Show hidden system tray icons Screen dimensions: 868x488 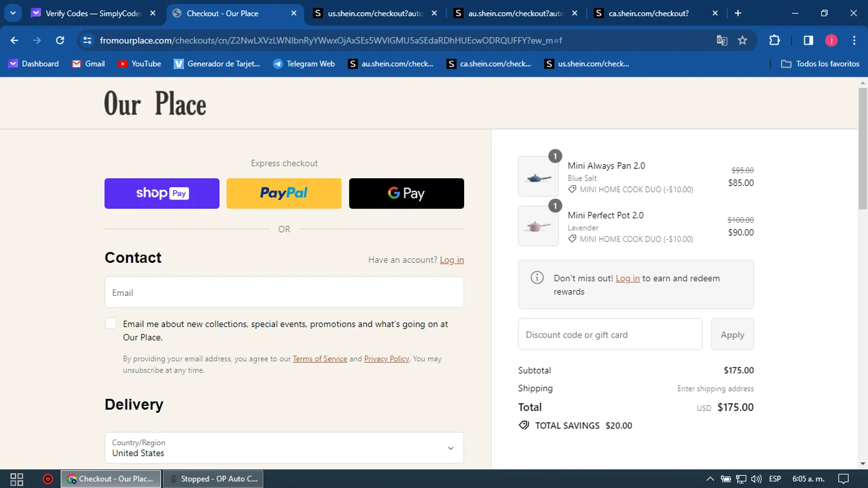pyautogui.click(x=710, y=479)
